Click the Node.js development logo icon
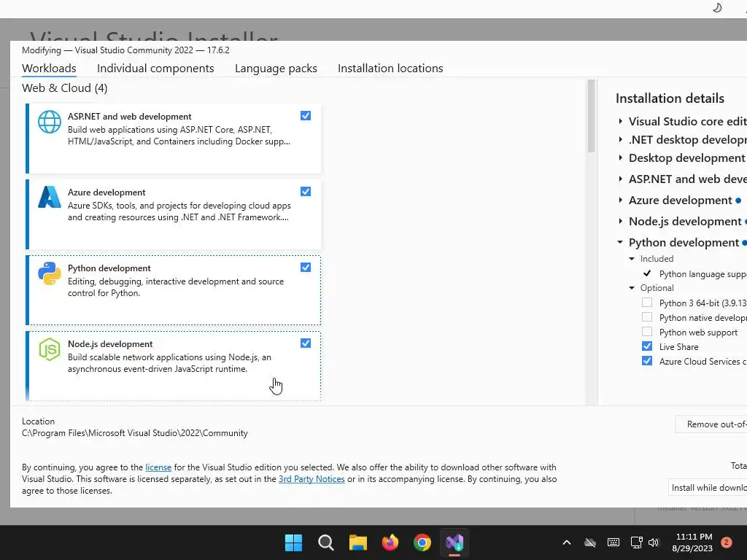 [x=50, y=349]
